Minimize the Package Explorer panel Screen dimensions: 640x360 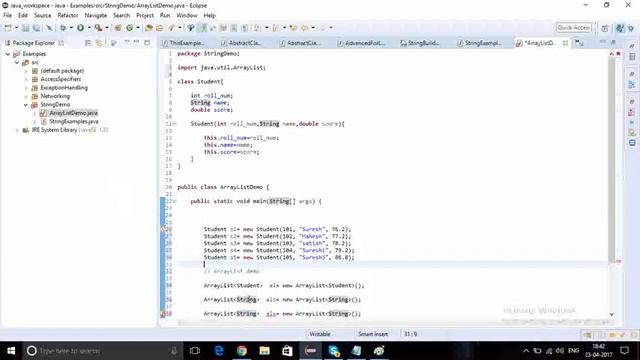coord(137,42)
